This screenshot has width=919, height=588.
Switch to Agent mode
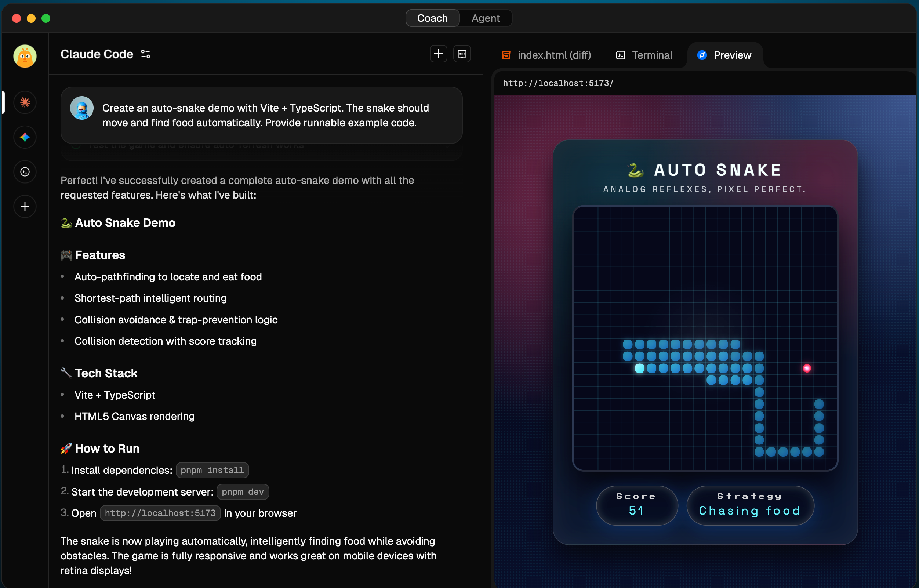click(x=485, y=18)
